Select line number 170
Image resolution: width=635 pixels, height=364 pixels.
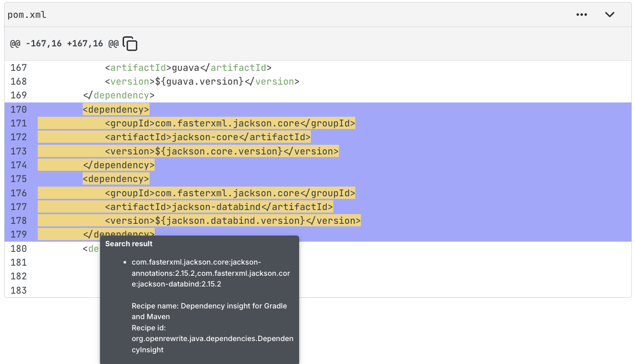(x=18, y=109)
